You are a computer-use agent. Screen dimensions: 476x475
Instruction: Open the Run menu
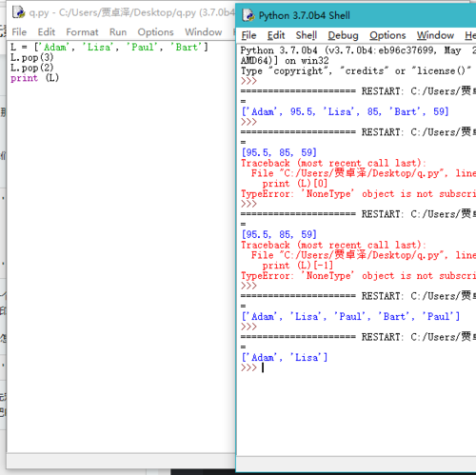tap(118, 32)
